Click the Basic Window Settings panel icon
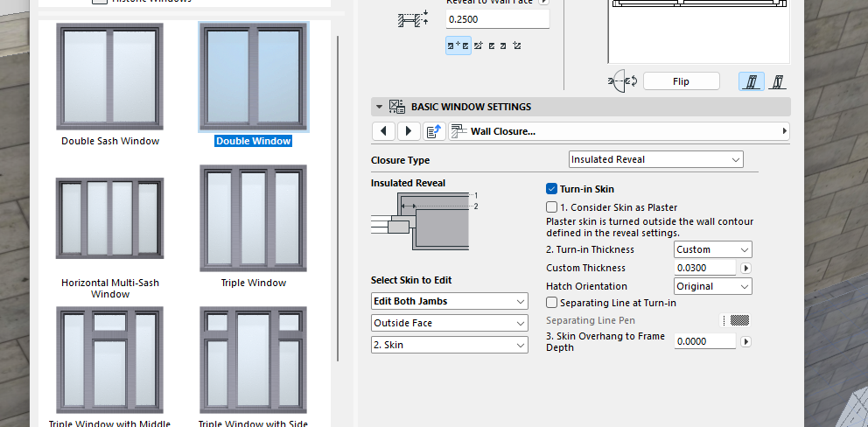 396,107
